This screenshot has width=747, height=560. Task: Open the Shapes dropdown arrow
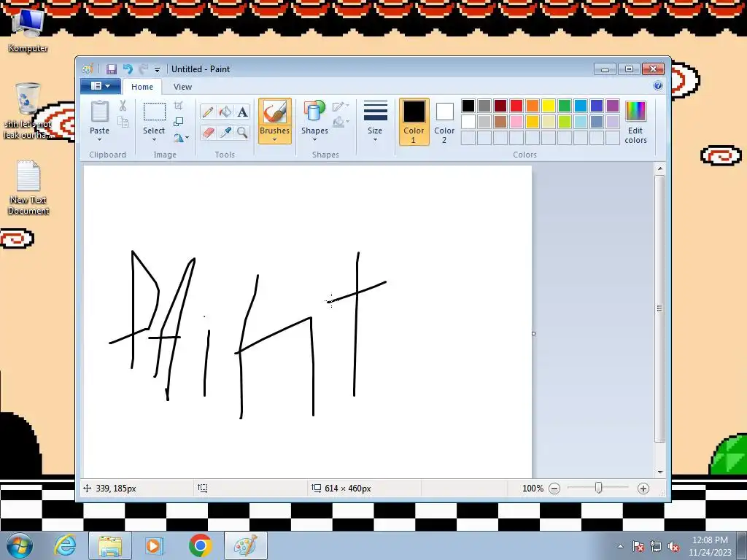coord(314,139)
